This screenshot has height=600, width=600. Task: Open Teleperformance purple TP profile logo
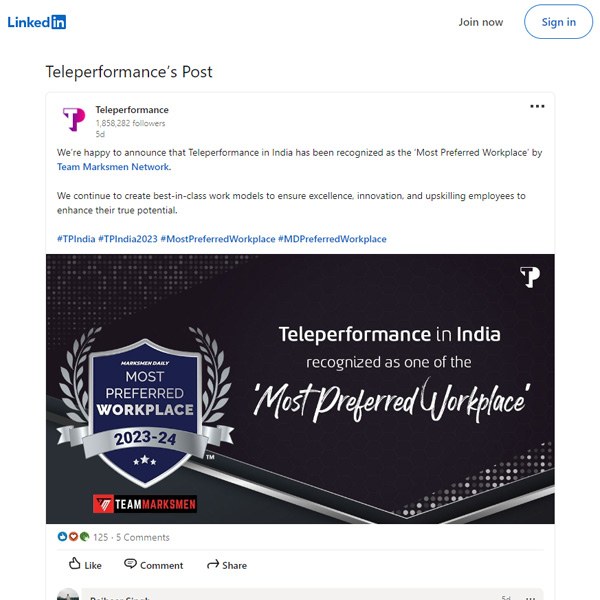(74, 119)
